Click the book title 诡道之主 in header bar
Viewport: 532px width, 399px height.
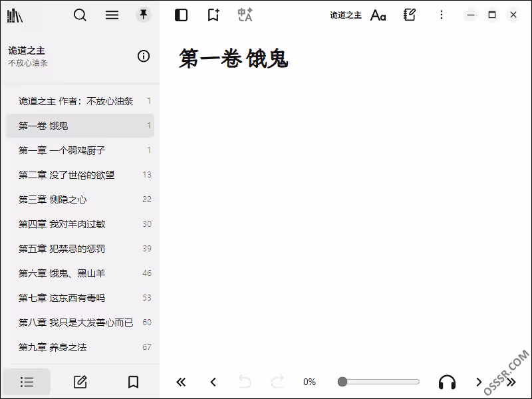point(346,15)
